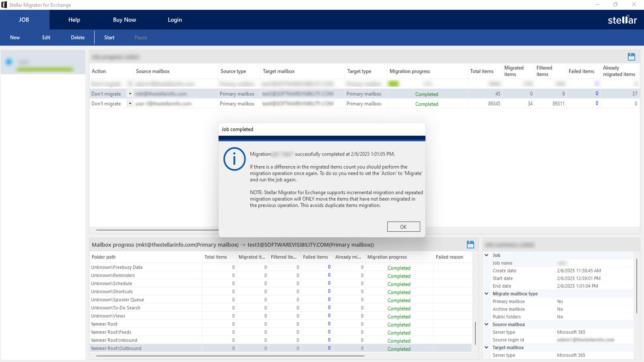Select the Unknown\Schedule folder row

pos(281,284)
